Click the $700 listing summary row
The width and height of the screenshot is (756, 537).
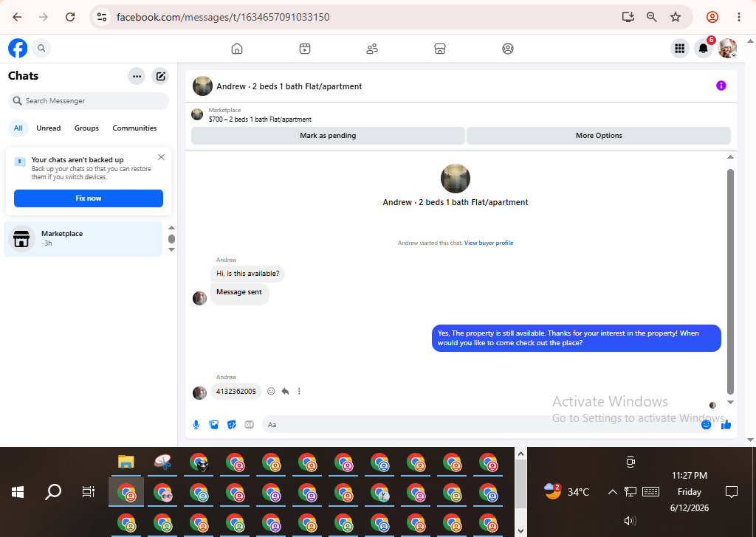tap(260, 119)
